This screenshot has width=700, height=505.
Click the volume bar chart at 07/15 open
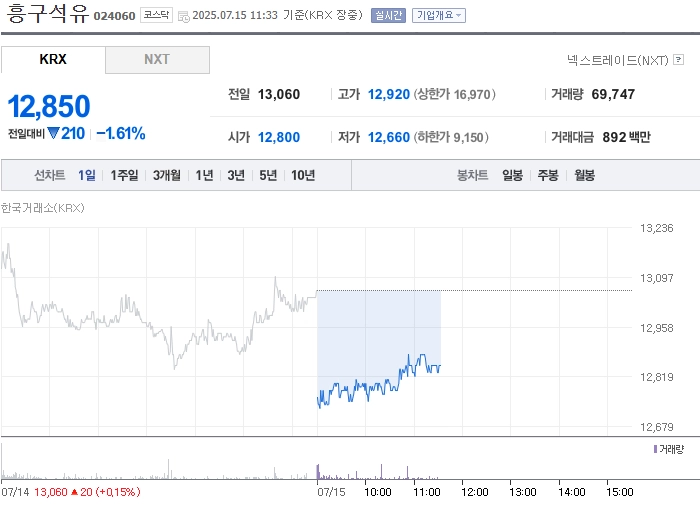[318, 472]
